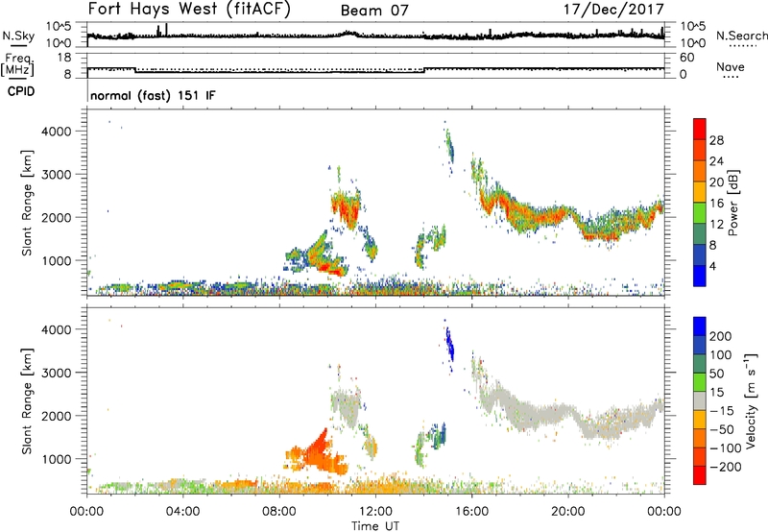Click the '04:00' time axis tick label
Image resolution: width=768 pixels, height=532 pixels.
(x=182, y=512)
